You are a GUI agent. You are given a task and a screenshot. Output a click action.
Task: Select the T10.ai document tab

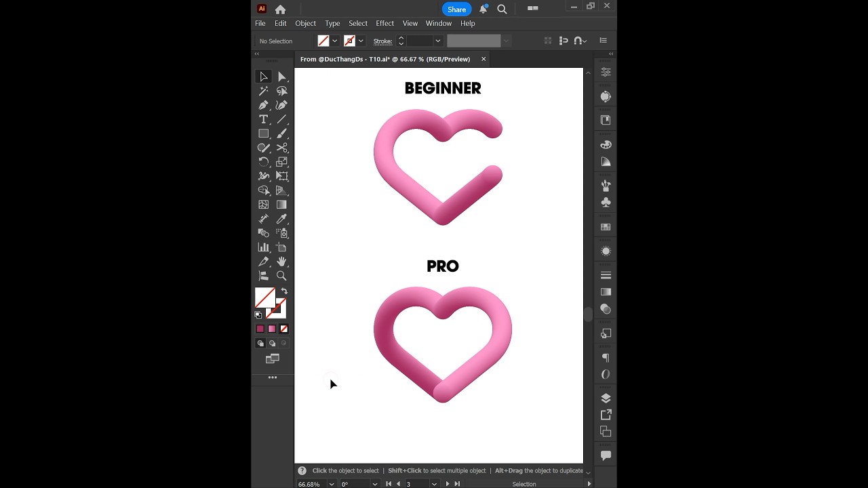point(385,59)
